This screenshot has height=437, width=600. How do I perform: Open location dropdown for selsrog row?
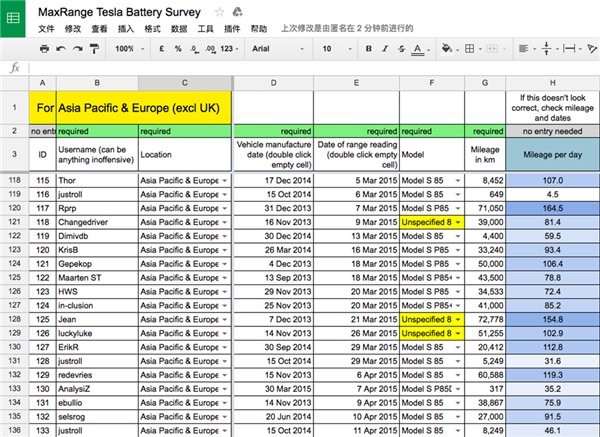pyautogui.click(x=225, y=417)
